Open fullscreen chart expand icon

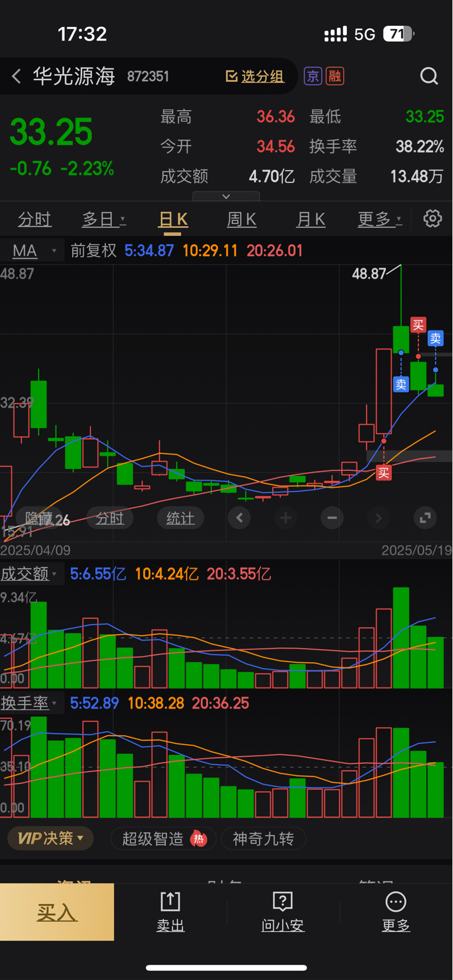click(x=425, y=518)
